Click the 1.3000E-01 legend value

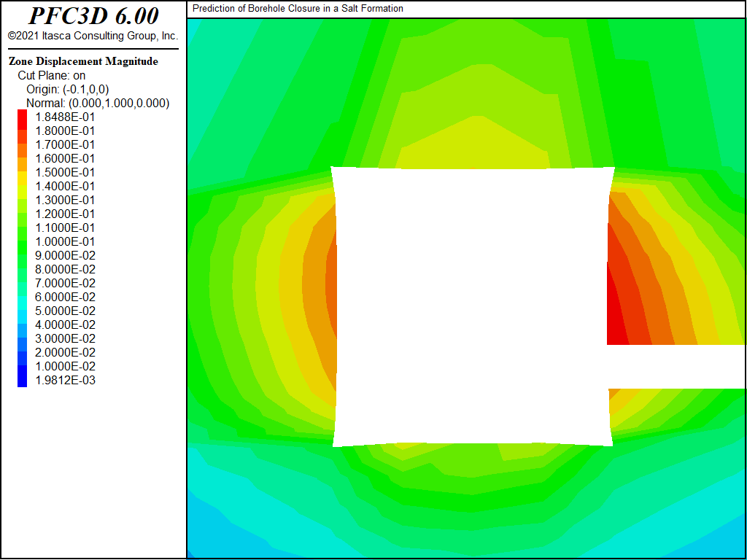65,200
